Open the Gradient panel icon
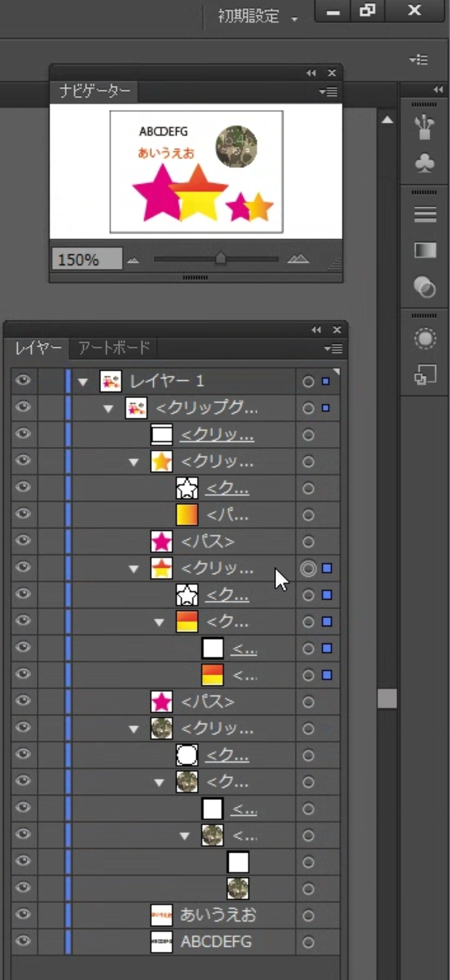 (425, 251)
